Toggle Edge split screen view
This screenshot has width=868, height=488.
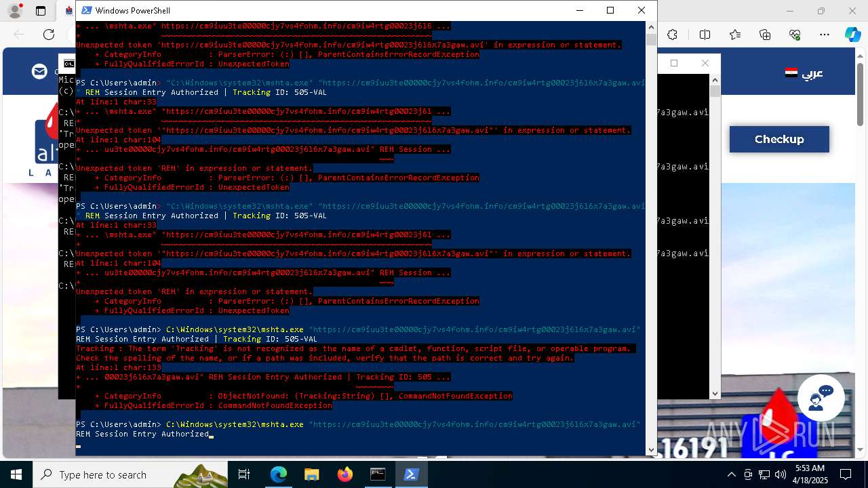[705, 35]
